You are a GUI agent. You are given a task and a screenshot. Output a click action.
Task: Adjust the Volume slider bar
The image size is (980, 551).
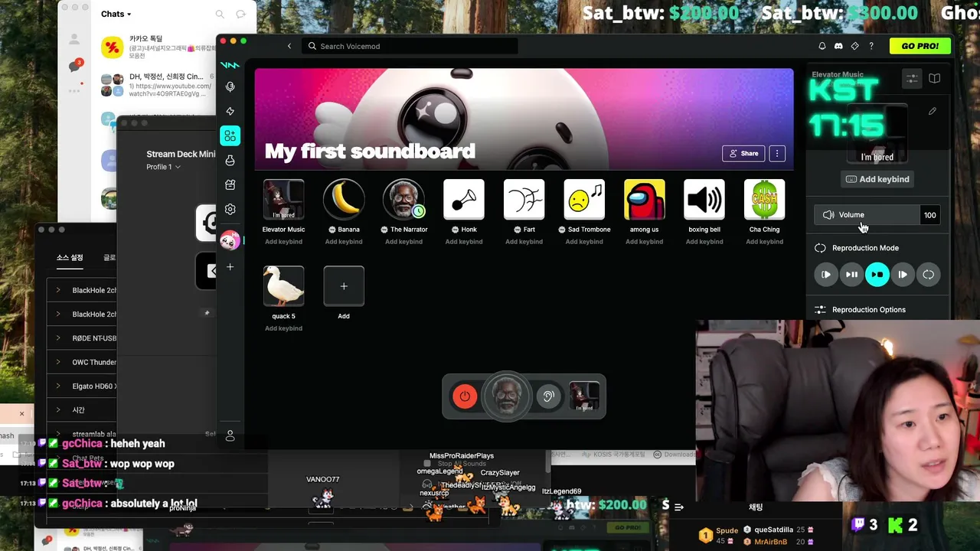[x=867, y=215]
